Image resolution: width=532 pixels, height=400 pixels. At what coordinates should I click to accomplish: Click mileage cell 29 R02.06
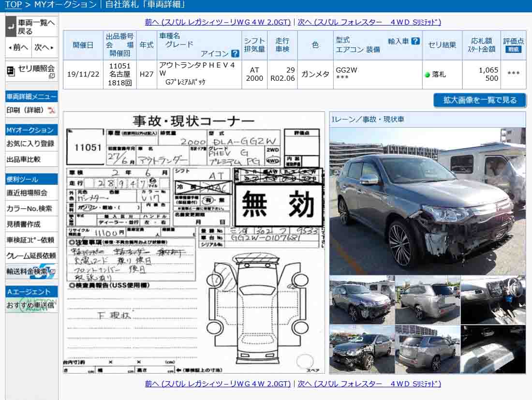pyautogui.click(x=282, y=74)
